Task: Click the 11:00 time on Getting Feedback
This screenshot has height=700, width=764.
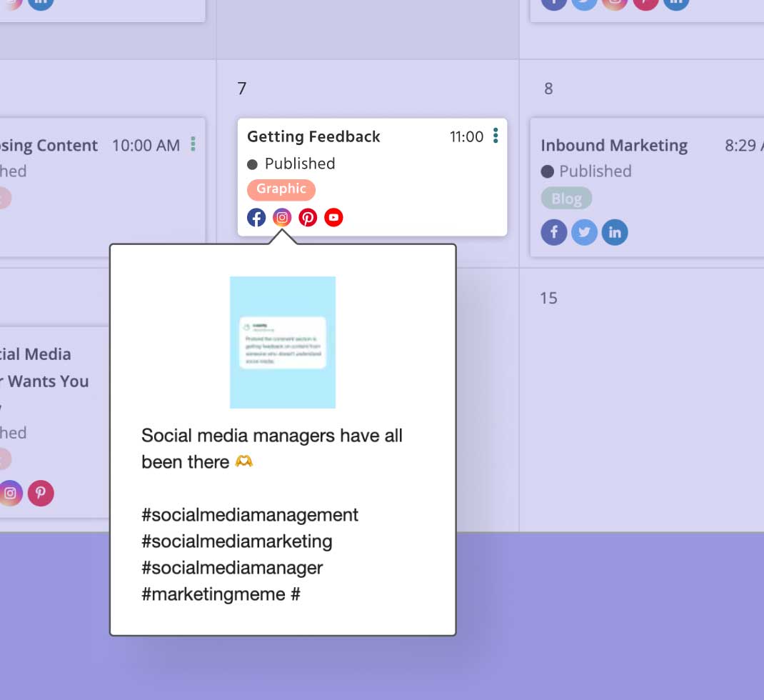Action: pyautogui.click(x=466, y=136)
